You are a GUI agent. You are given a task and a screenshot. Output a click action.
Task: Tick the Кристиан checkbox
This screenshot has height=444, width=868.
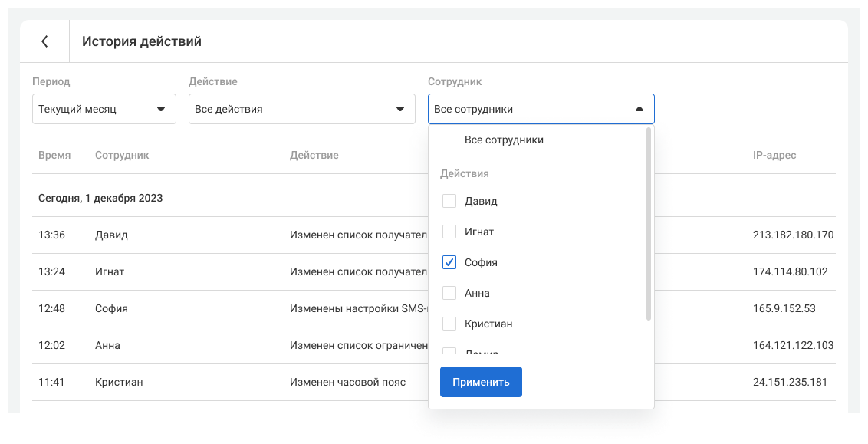click(x=449, y=324)
